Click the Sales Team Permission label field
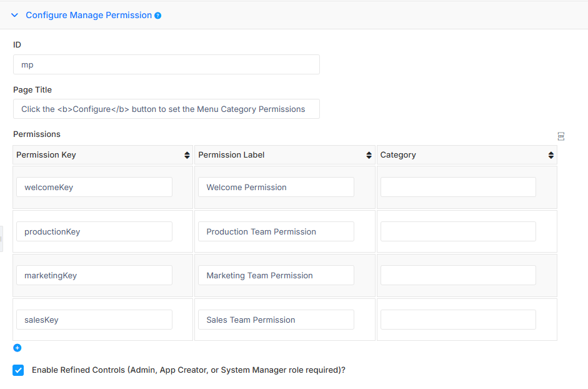The width and height of the screenshot is (588, 389). point(276,320)
